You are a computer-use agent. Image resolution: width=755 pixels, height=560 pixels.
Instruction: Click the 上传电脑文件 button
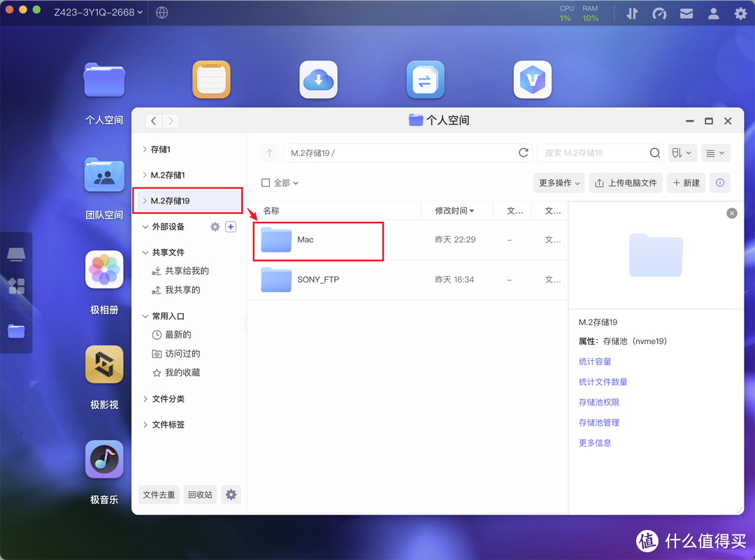click(x=626, y=182)
